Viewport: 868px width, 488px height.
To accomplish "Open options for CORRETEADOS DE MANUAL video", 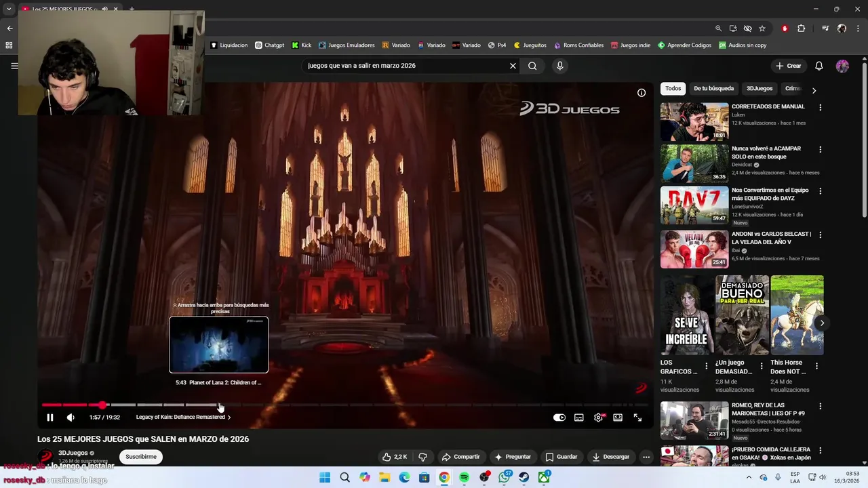I will [820, 107].
